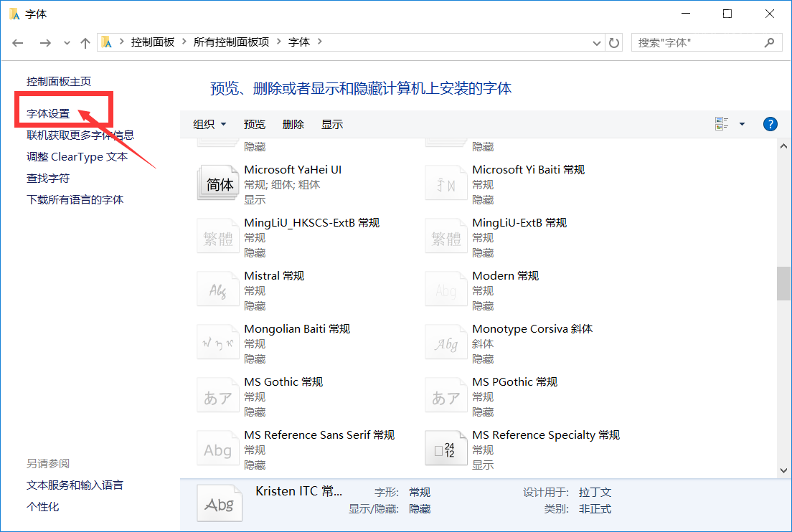Open the 查找字符 link
792x532 pixels.
click(48, 179)
